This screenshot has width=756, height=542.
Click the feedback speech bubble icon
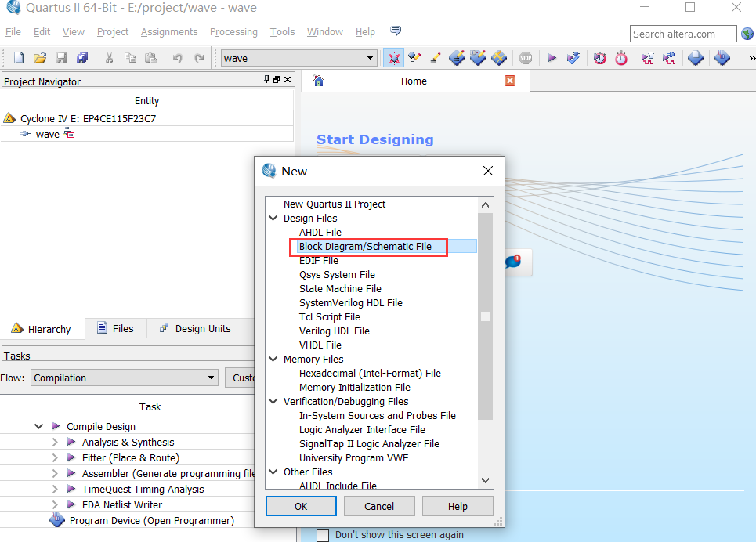(396, 31)
